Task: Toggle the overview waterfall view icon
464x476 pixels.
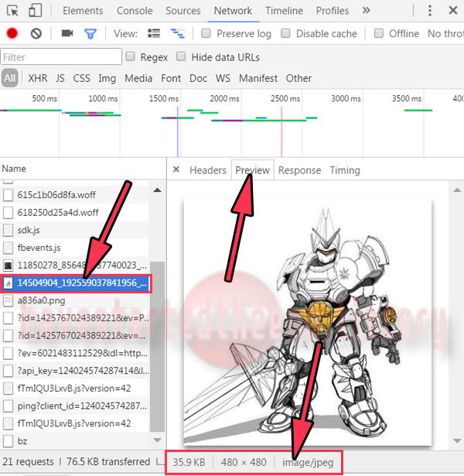Action: [178, 33]
